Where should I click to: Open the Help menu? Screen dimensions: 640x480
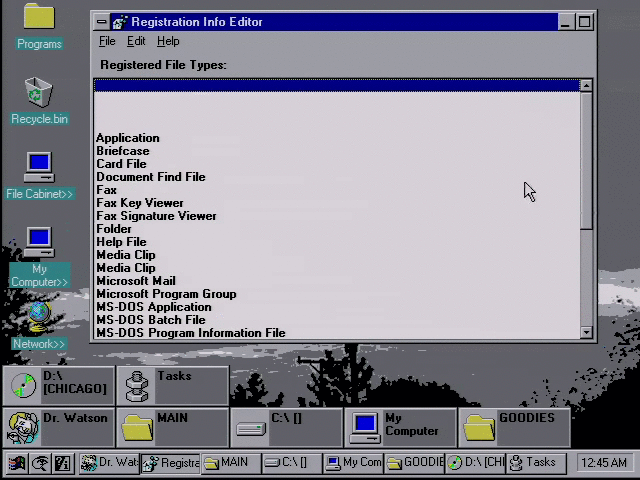168,41
